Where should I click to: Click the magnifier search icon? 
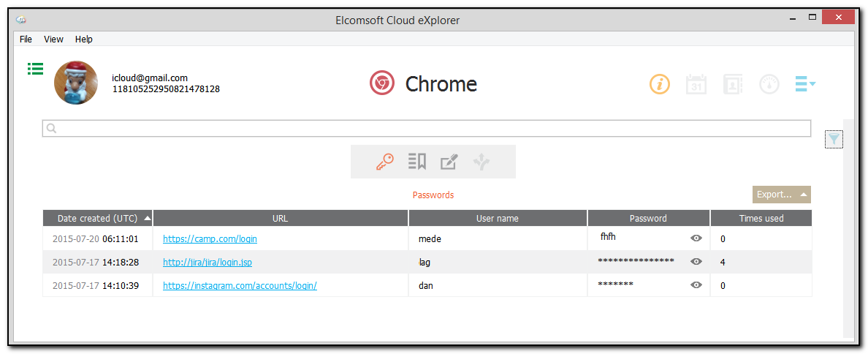point(51,129)
